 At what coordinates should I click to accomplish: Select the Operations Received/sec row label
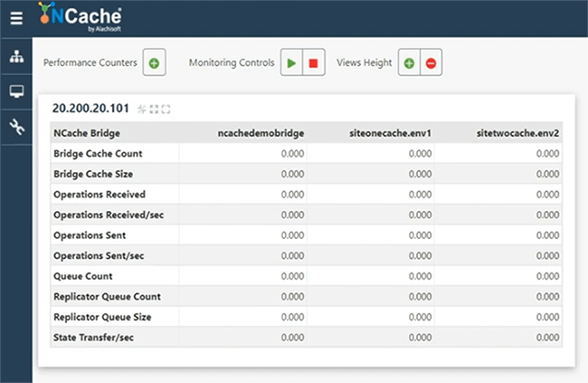pyautogui.click(x=109, y=215)
